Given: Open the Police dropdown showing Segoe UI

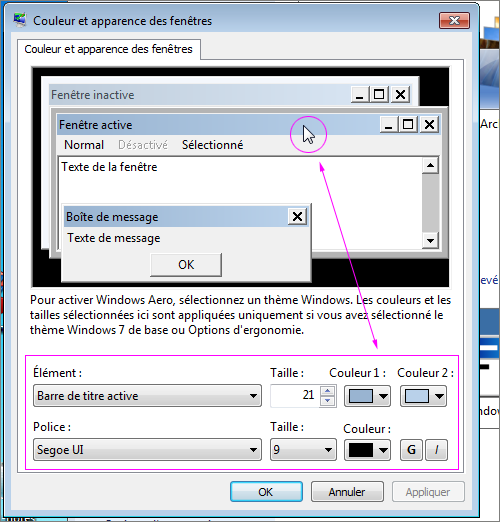Looking at the screenshot, I should click(147, 450).
